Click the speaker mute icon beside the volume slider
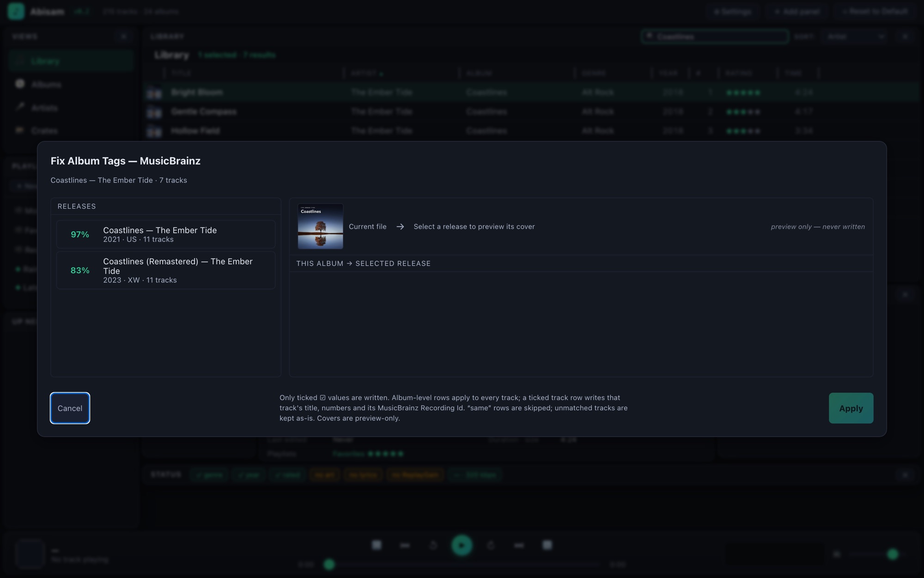 837,554
